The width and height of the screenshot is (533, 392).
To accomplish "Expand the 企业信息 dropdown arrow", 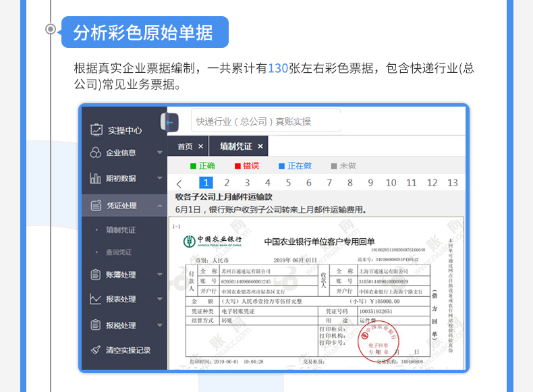I will pyautogui.click(x=160, y=152).
